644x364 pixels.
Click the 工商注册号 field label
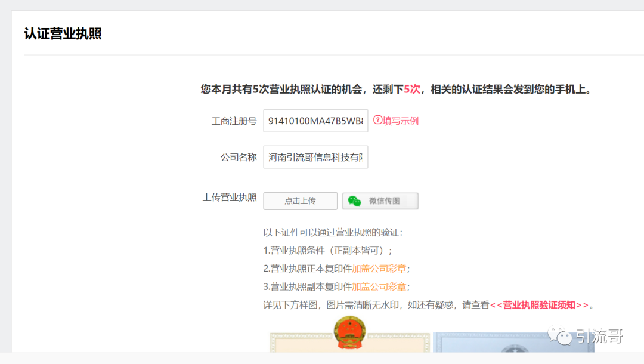(x=234, y=121)
